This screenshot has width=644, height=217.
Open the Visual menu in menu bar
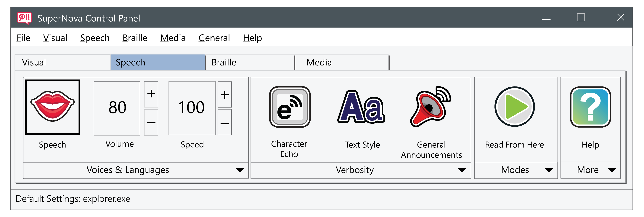[x=55, y=38]
